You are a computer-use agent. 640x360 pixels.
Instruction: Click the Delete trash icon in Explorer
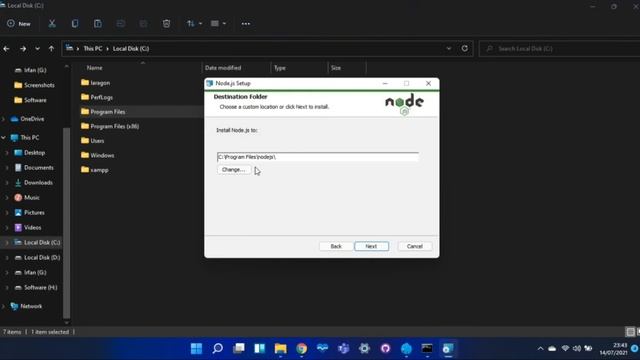click(x=166, y=24)
